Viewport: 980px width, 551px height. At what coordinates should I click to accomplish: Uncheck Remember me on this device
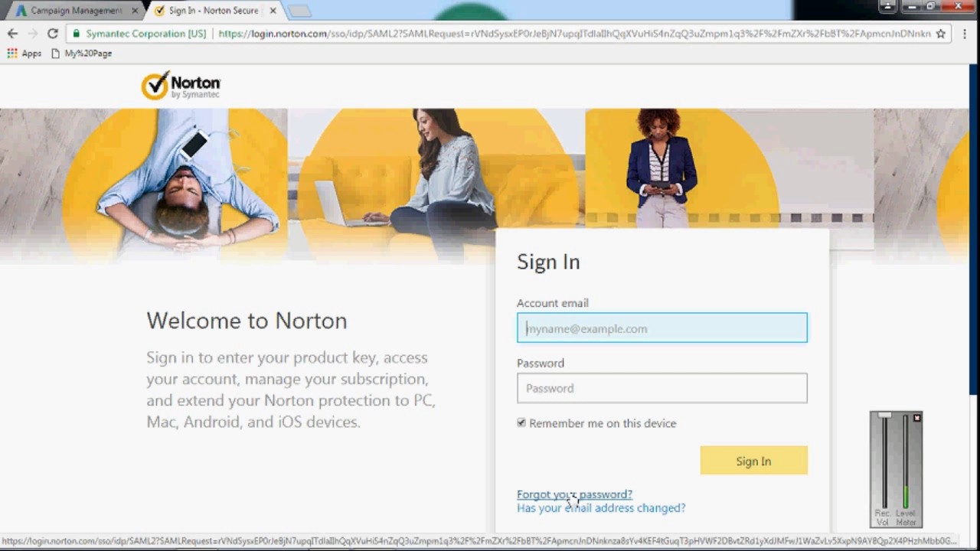click(521, 422)
